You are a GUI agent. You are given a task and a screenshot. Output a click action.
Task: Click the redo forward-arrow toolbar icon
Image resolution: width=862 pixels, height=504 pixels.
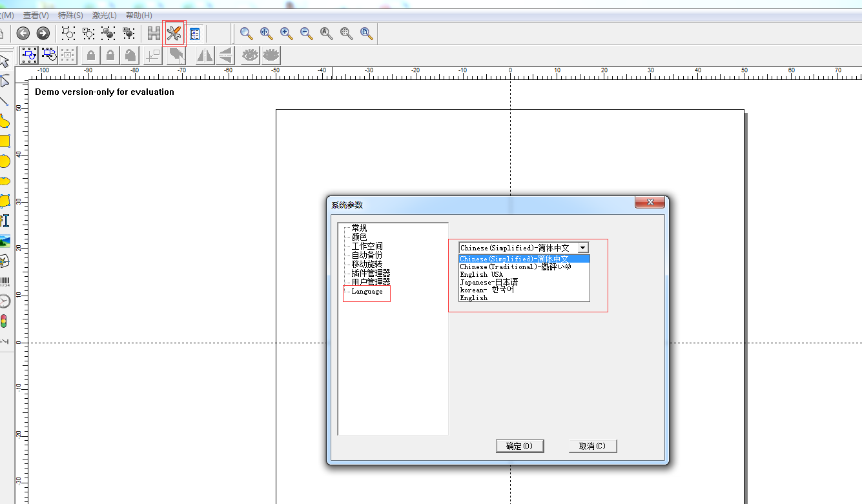pos(43,34)
